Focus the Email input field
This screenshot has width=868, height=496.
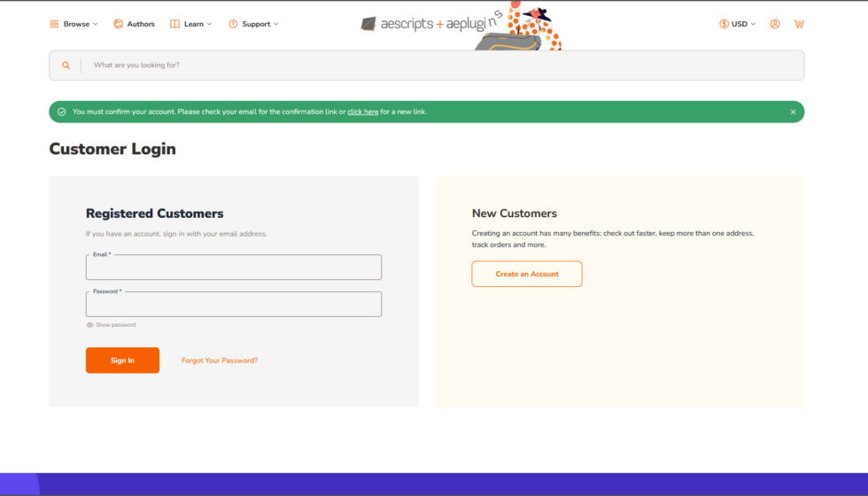click(234, 267)
